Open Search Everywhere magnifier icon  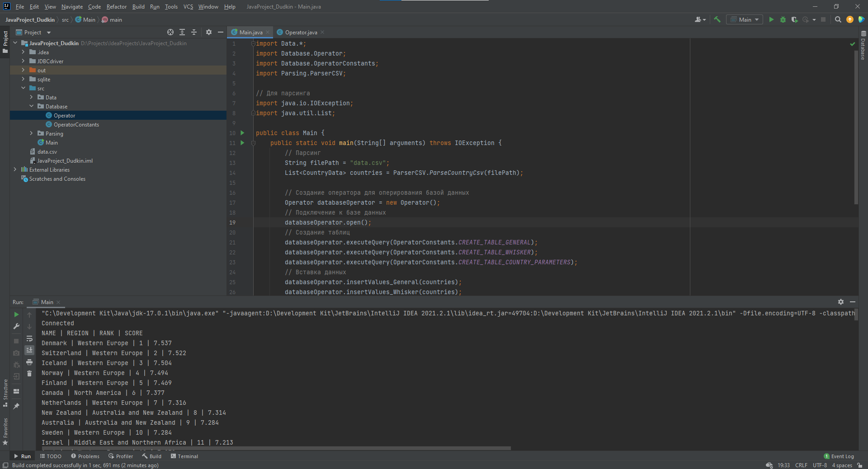838,19
